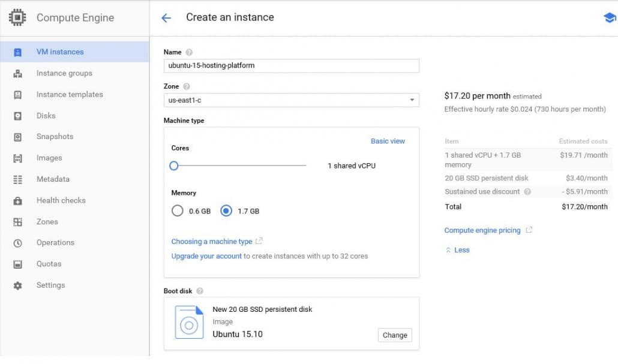This screenshot has height=364, width=618.
Task: Select the 1.7 GB memory option
Action: 226,210
